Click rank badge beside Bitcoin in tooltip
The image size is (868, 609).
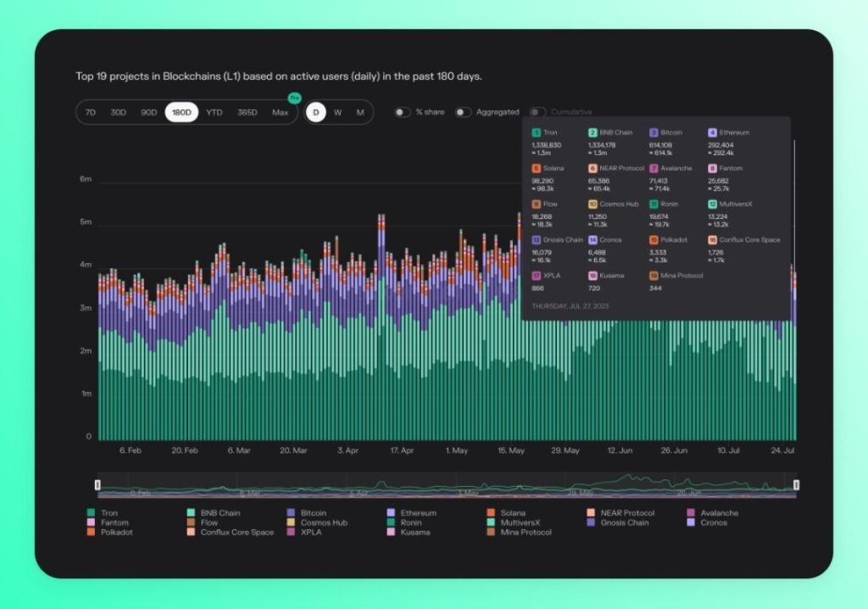pyautogui.click(x=654, y=132)
